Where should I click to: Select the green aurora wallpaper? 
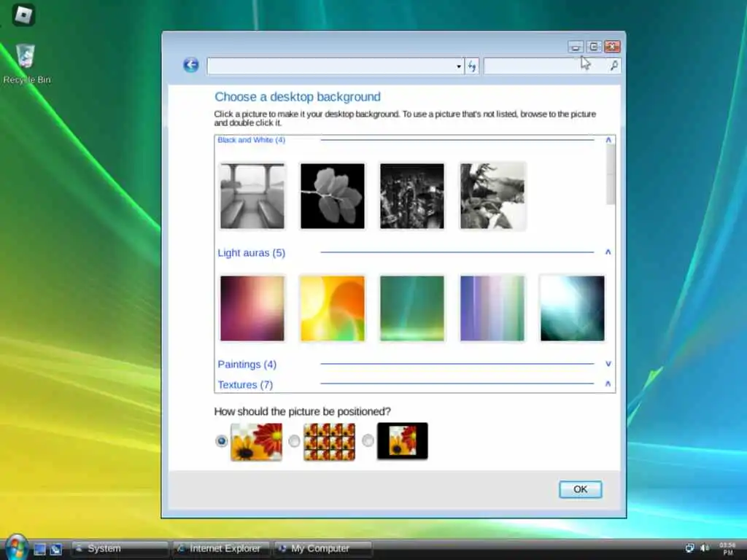(x=412, y=308)
